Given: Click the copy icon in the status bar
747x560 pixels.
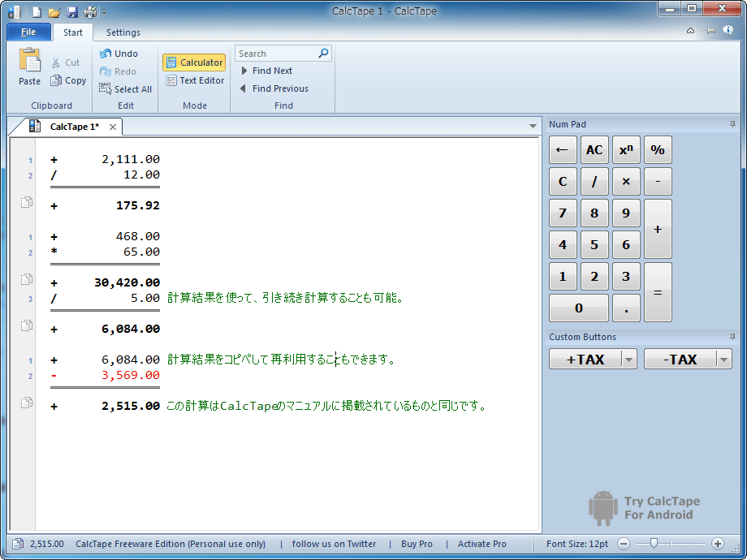Looking at the screenshot, I should coord(18,544).
